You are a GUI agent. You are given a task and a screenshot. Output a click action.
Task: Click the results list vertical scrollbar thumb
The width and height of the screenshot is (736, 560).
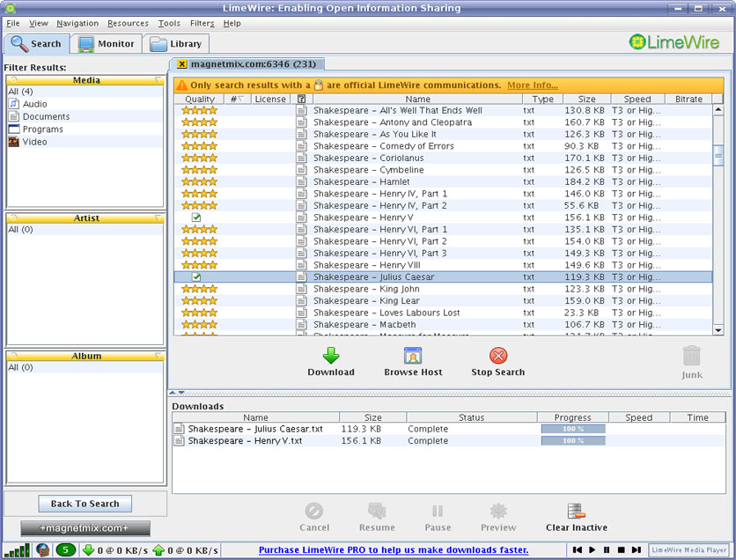click(x=718, y=155)
